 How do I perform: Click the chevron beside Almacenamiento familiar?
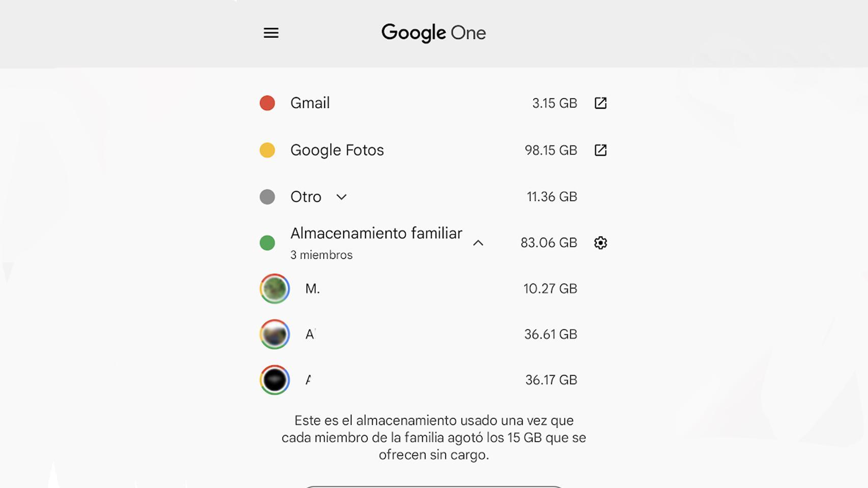478,243
